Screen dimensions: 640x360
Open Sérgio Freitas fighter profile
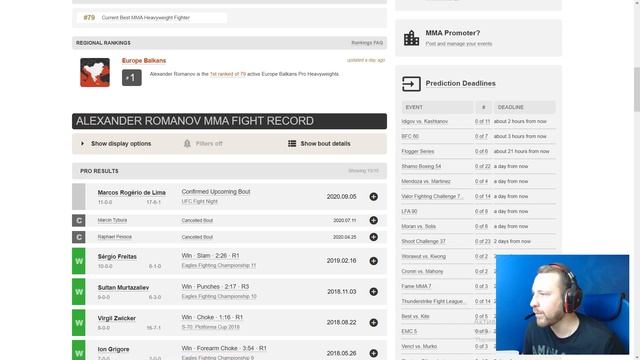pyautogui.click(x=117, y=257)
